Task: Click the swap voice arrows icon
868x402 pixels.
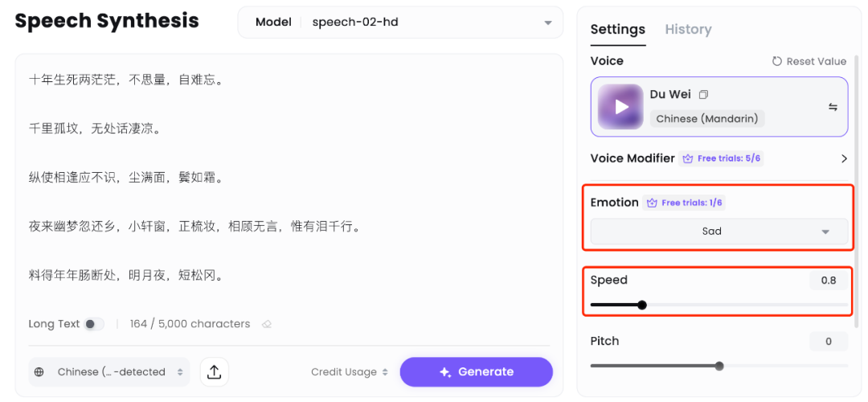Action: 833,107
